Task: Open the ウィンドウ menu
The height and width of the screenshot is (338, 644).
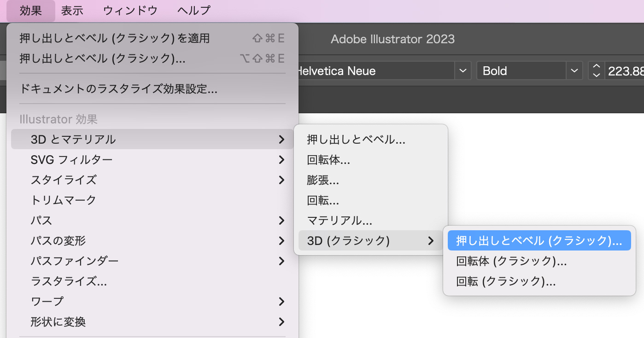Action: coord(130,11)
